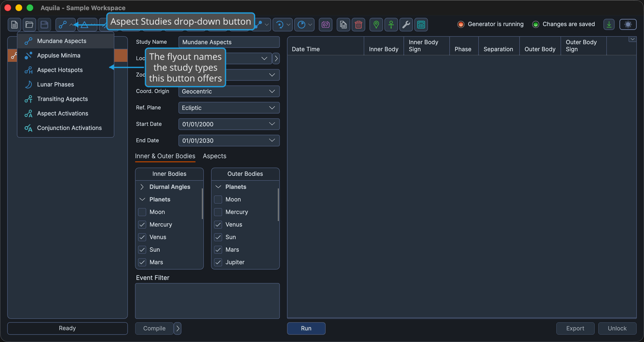Viewport: 644px width, 342px height.
Task: Enable Moon checkbox in Outer Bodies
Action: 218,199
